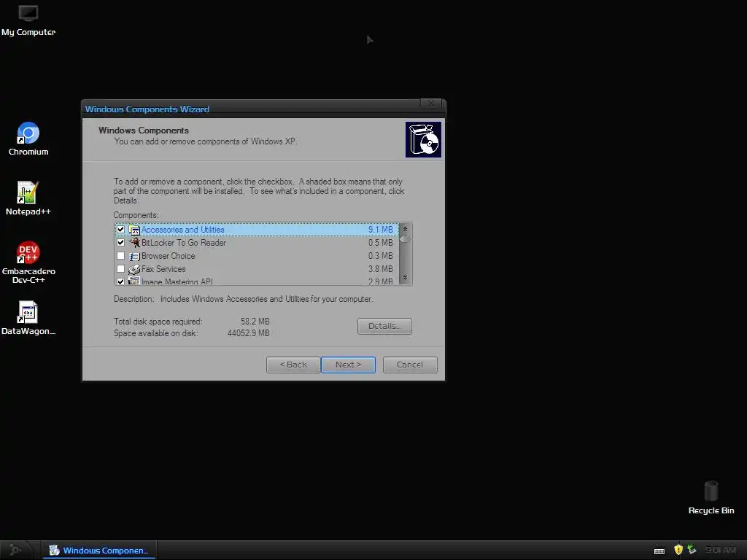Uncheck Accessories and Utilities checkbox
The image size is (747, 560).
120,230
